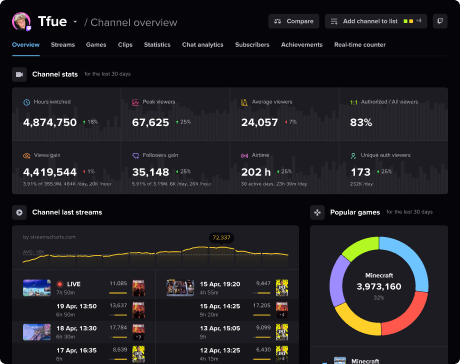This screenshot has height=364, width=460.
Task: Open the channel switcher dropdown arrow next to Tfue
Action: 75,22
